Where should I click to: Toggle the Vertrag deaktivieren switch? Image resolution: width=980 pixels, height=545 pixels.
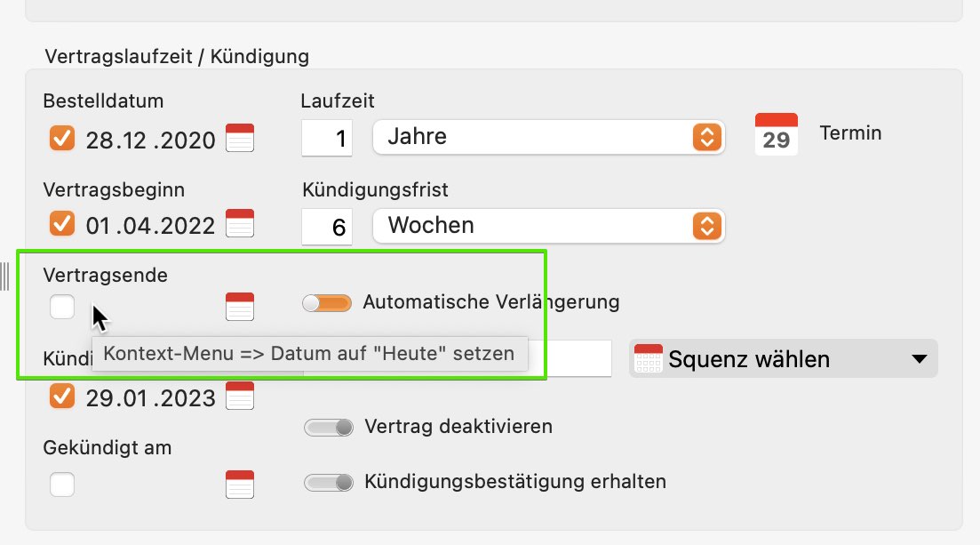[329, 428]
